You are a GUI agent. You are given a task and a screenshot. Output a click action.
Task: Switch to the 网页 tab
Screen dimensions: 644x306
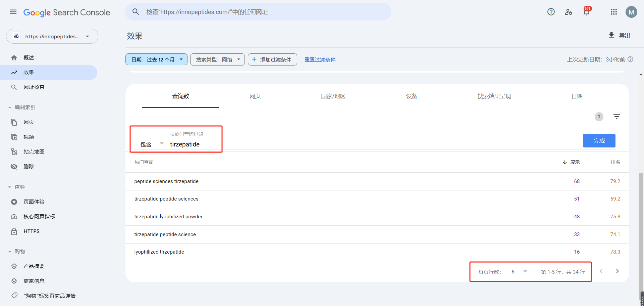pos(255,96)
